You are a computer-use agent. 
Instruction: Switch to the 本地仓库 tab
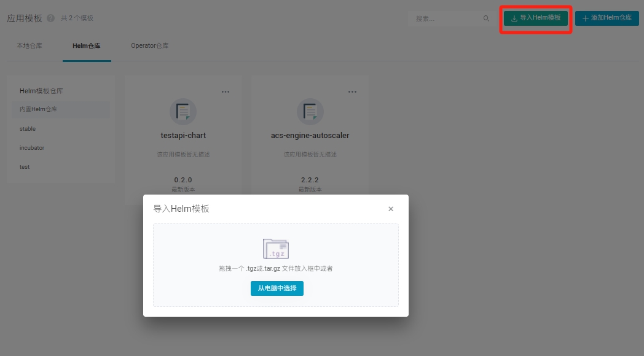point(29,46)
